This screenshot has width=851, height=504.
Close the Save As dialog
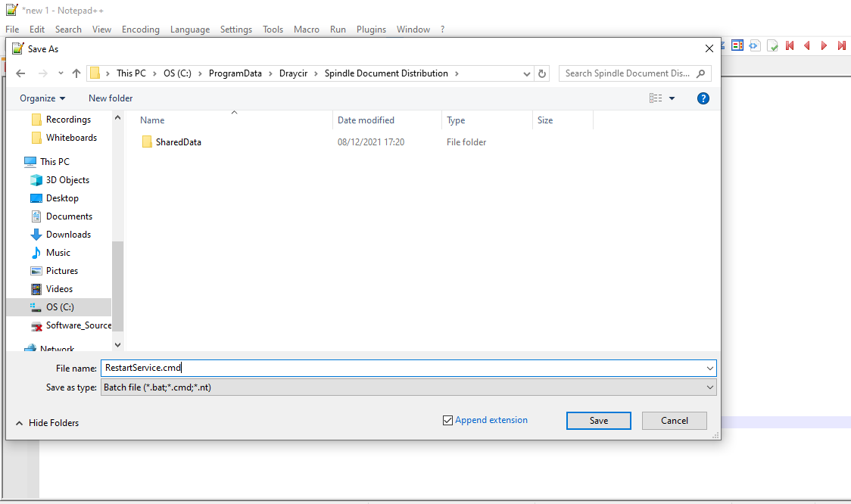709,49
